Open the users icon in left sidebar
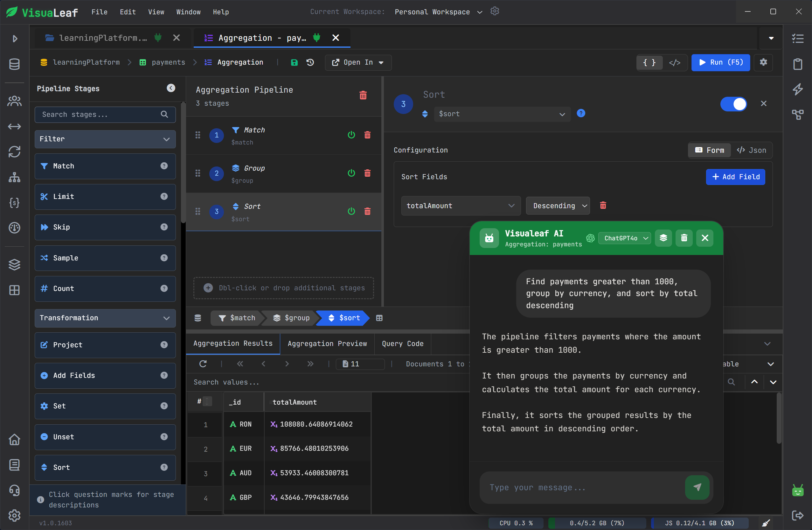 coord(14,101)
